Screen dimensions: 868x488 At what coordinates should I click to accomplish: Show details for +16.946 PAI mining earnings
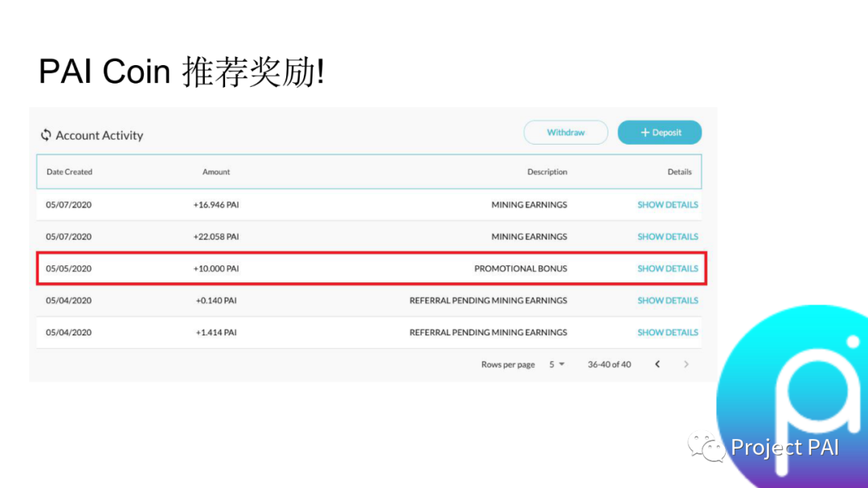(x=668, y=204)
